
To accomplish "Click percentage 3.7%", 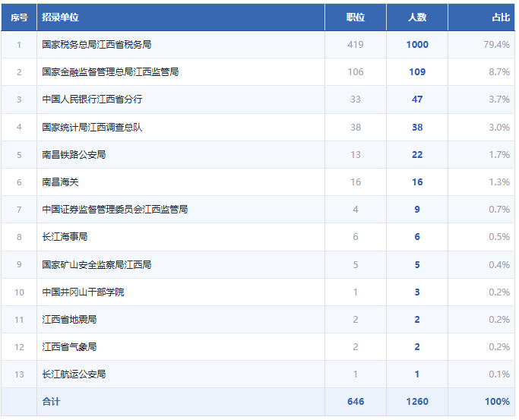I will (499, 99).
